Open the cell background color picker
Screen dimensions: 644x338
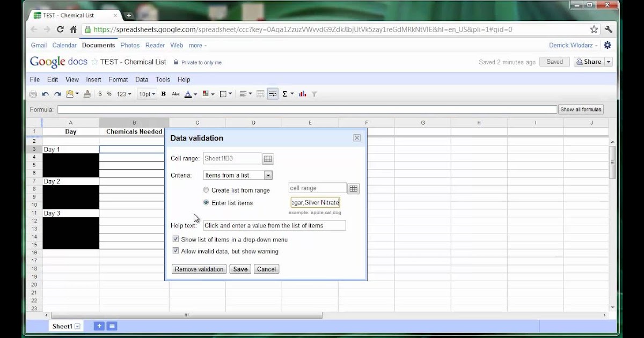[206, 94]
